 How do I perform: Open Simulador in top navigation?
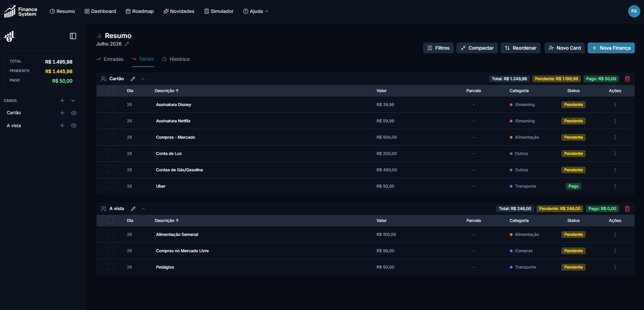pos(219,11)
